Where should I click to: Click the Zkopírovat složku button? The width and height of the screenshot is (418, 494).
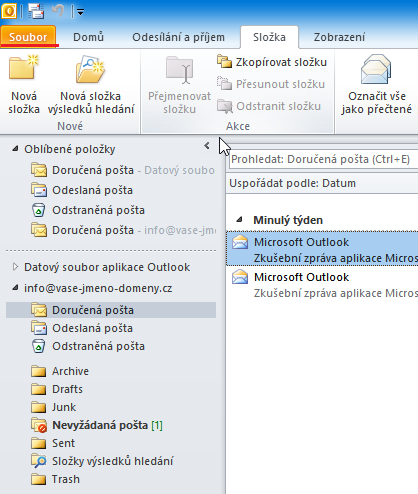272,62
